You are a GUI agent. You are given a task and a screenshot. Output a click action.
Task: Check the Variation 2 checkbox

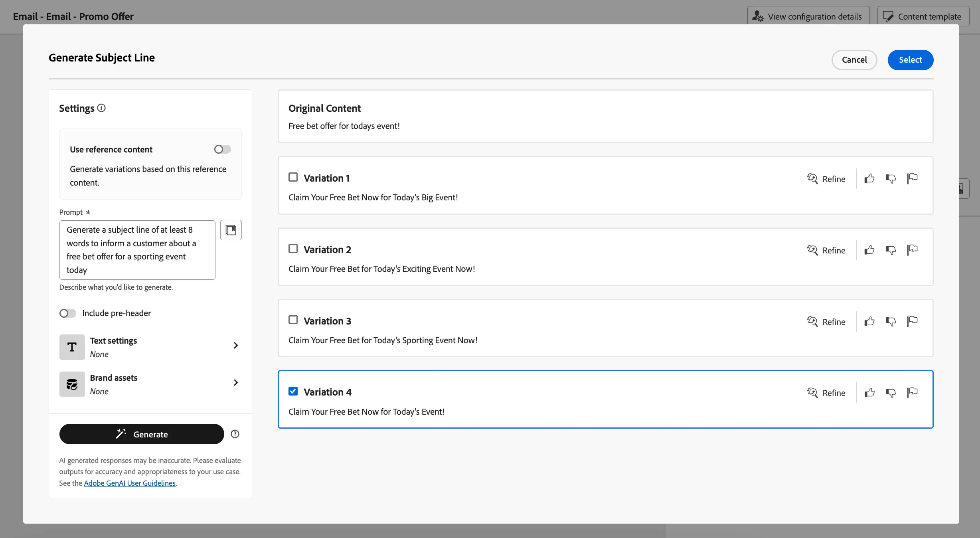tap(293, 248)
